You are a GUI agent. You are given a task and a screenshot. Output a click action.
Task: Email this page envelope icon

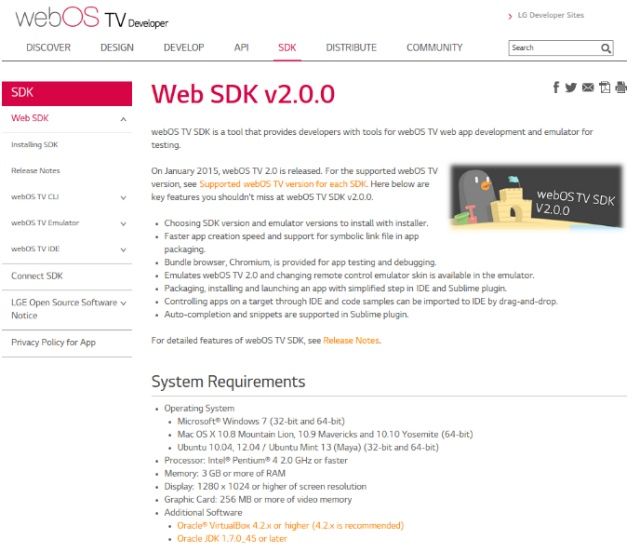point(588,87)
